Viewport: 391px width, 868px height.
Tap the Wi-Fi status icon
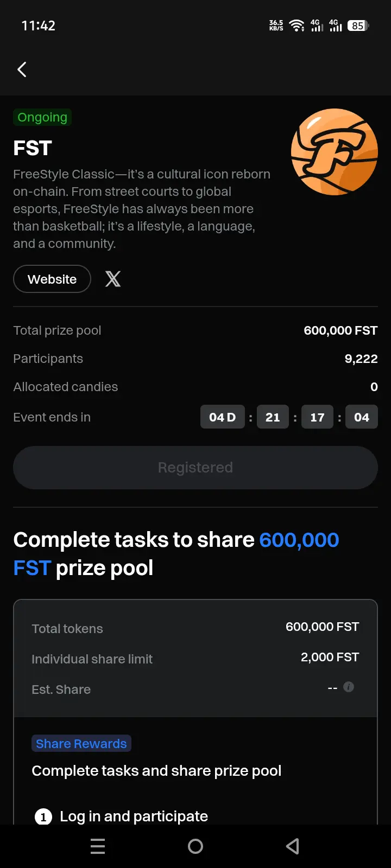click(297, 25)
